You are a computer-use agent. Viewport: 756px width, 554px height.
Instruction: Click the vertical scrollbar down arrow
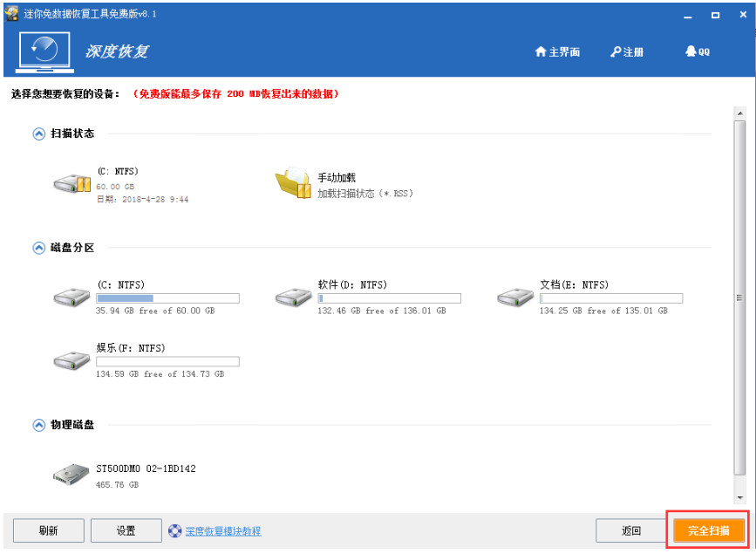point(740,497)
